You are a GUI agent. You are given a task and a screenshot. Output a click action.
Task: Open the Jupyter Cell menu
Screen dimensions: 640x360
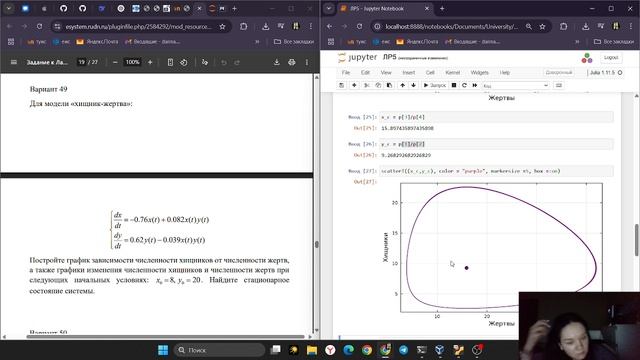tap(430, 72)
